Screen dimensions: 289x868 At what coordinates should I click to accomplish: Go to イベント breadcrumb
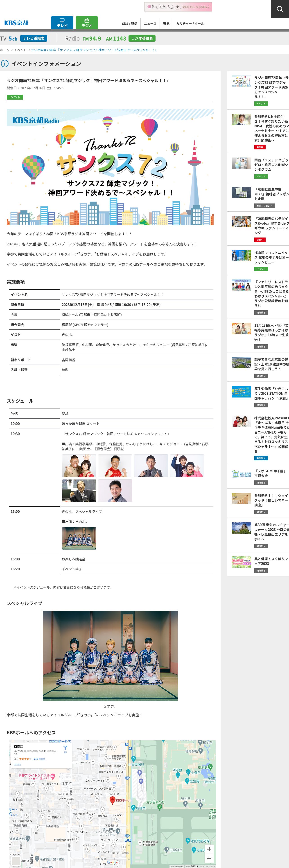tap(20, 50)
